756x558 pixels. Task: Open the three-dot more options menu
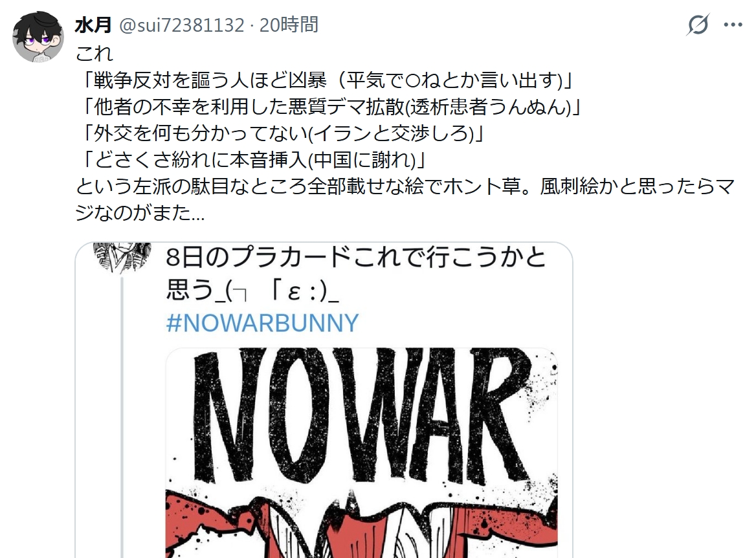point(733,25)
